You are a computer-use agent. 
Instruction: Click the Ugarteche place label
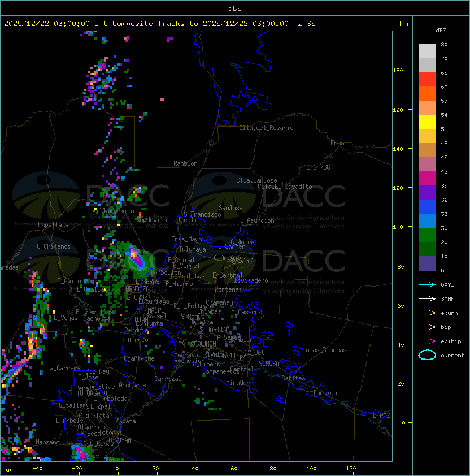point(140,358)
